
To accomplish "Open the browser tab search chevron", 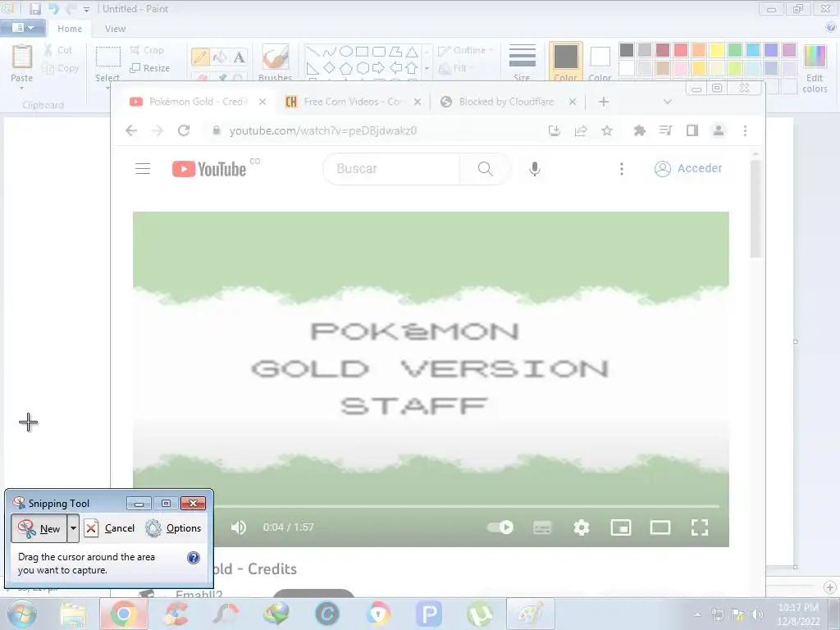I will tap(668, 102).
